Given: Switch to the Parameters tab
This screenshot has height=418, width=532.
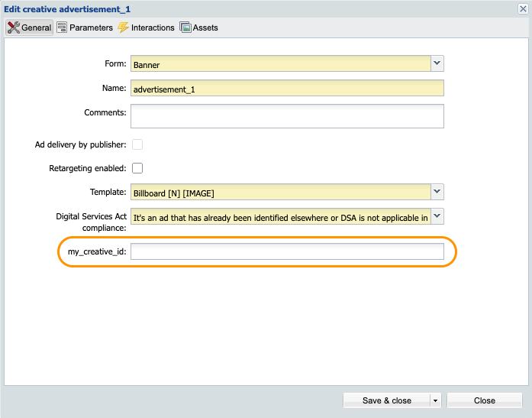Looking at the screenshot, I should pos(85,28).
